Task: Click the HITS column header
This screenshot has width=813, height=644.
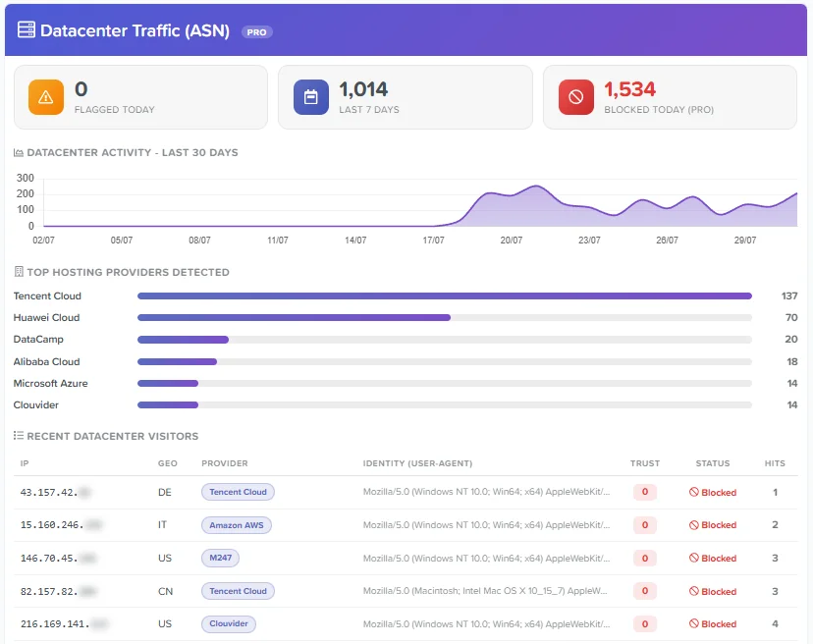Action: (x=775, y=463)
